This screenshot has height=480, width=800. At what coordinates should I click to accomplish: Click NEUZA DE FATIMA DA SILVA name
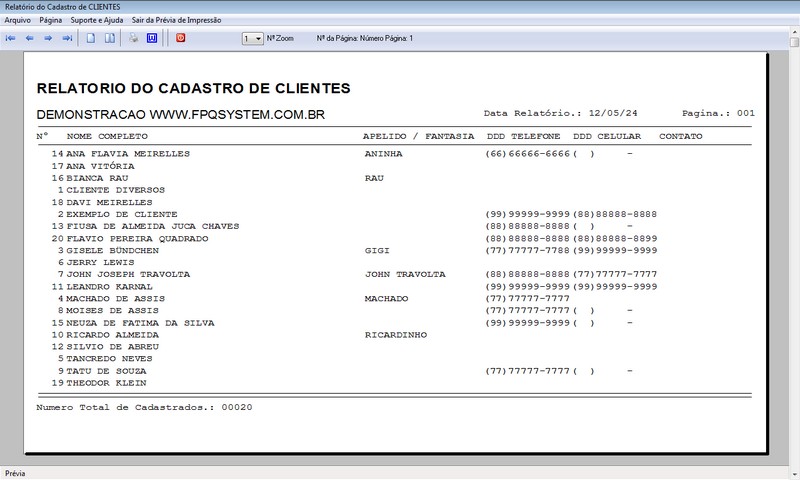coord(140,323)
